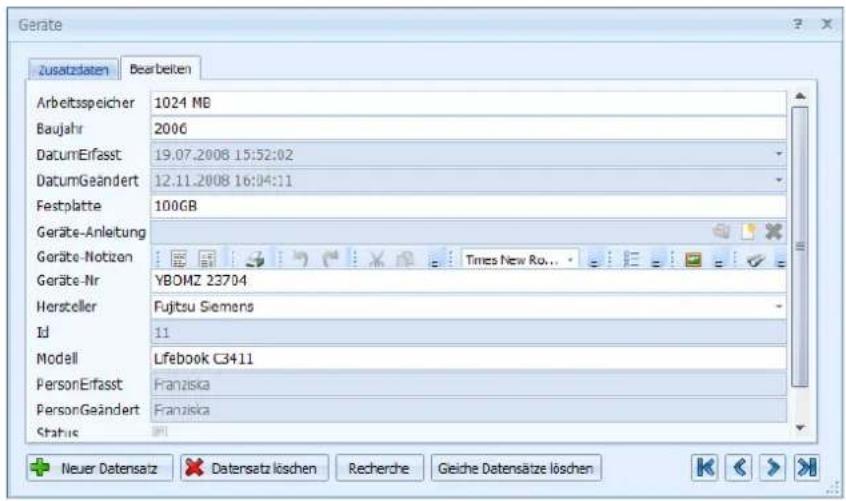Expand toolbar overflow after the list icon
The image size is (846, 501).
(x=656, y=261)
